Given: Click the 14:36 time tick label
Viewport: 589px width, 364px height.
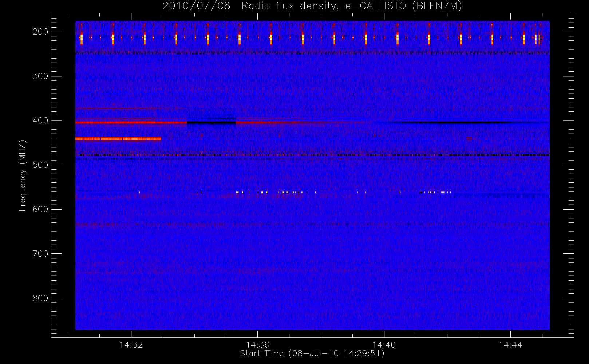Looking at the screenshot, I should [258, 345].
